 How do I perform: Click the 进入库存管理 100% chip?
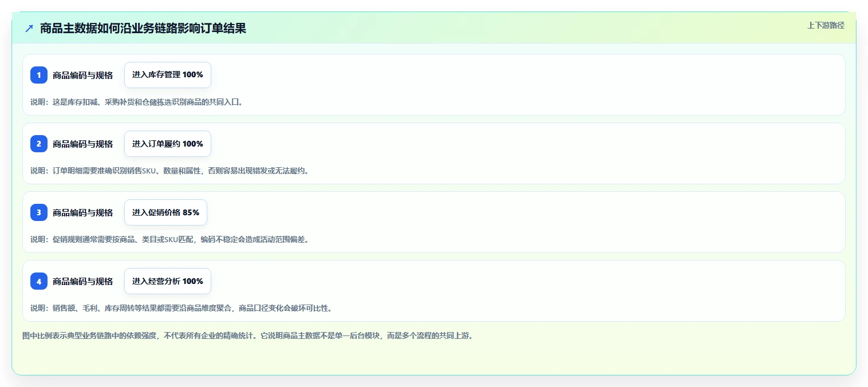[168, 75]
